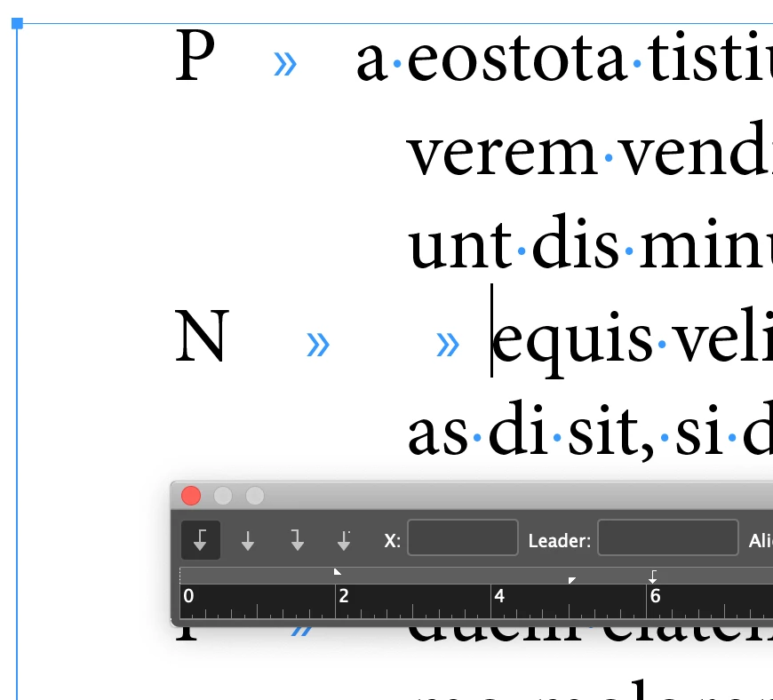Select the align-to-decimal tab button

point(344,540)
